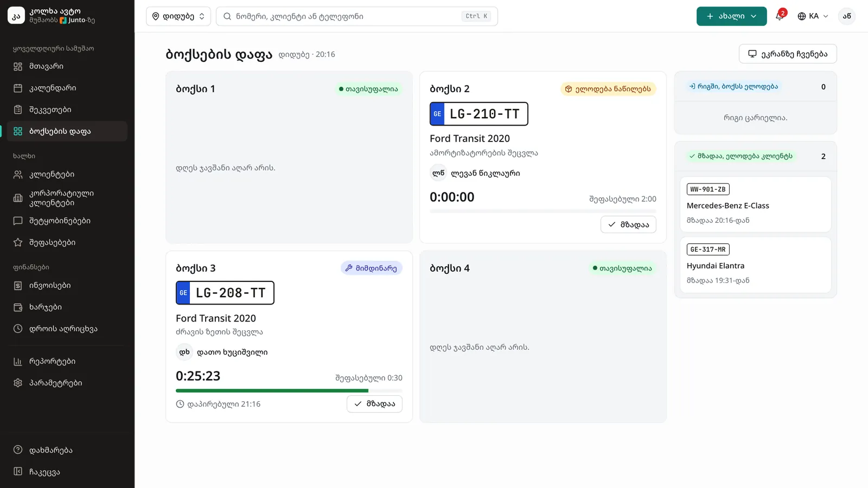Click the შეკვეთები clipboard icon
868x488 pixels.
coord(18,110)
